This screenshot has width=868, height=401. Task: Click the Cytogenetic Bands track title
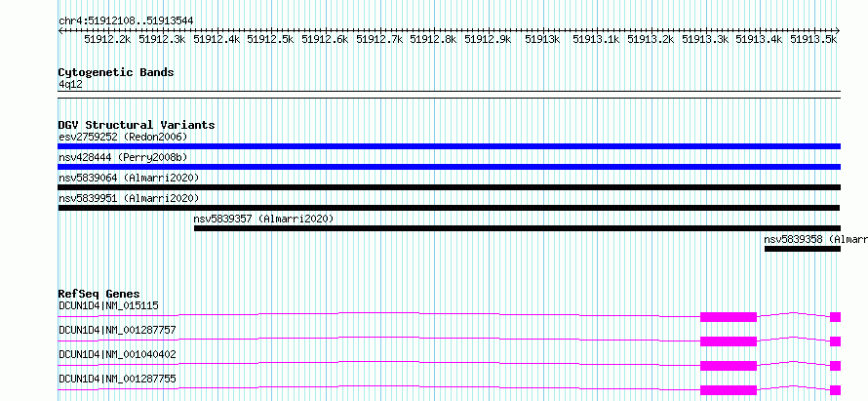click(x=116, y=72)
